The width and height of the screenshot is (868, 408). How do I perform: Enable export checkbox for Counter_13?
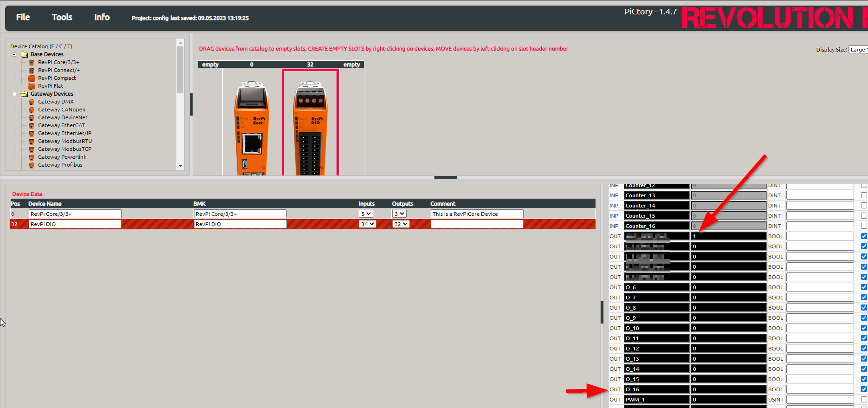(864, 195)
